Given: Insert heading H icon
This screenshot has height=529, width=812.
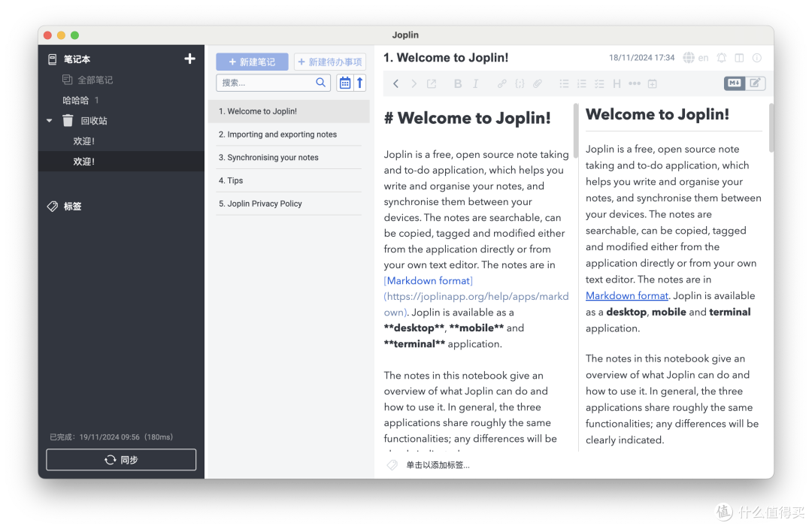Looking at the screenshot, I should [x=617, y=83].
